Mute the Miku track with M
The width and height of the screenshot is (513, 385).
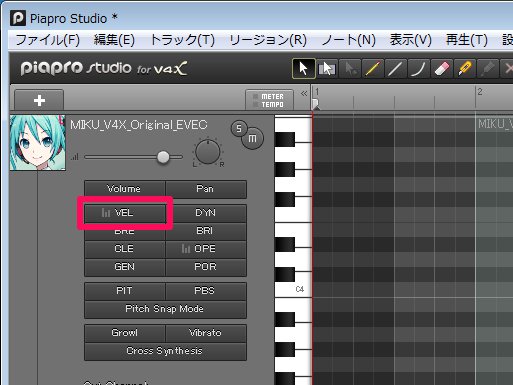(x=253, y=138)
